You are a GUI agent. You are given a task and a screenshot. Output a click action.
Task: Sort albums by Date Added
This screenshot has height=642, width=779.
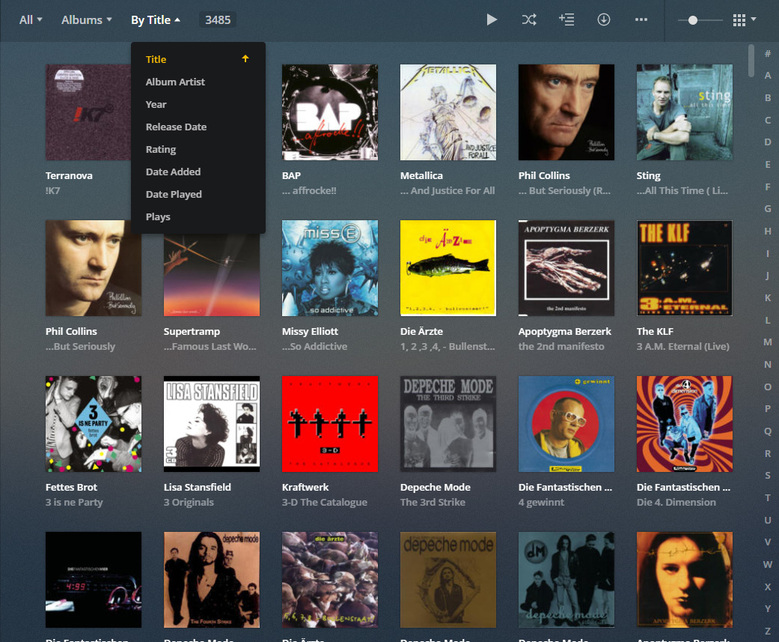point(173,172)
